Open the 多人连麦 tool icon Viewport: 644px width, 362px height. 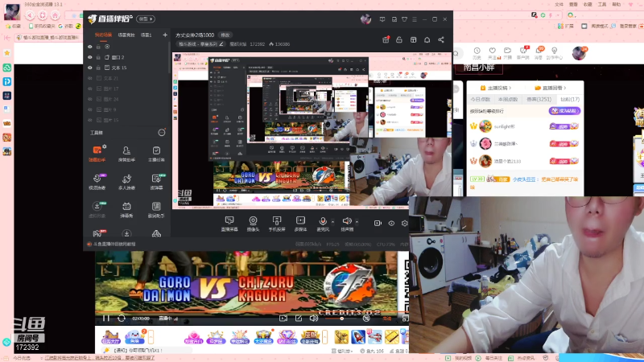(126, 182)
